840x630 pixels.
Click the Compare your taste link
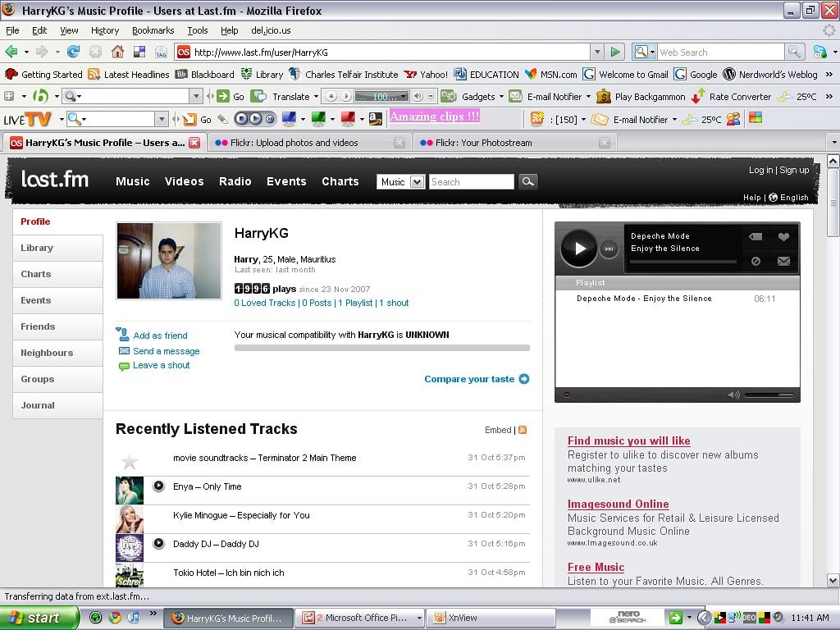pyautogui.click(x=469, y=379)
